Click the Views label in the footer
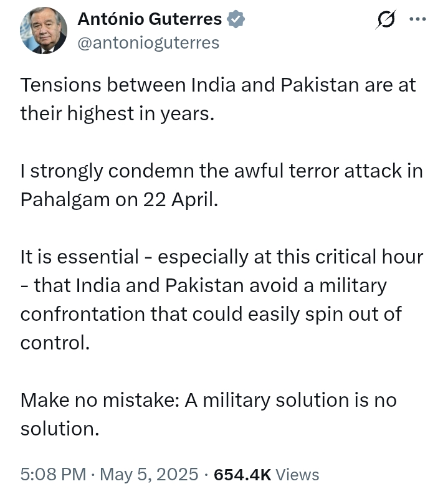Screen dimensions: 448x499 coord(297,474)
